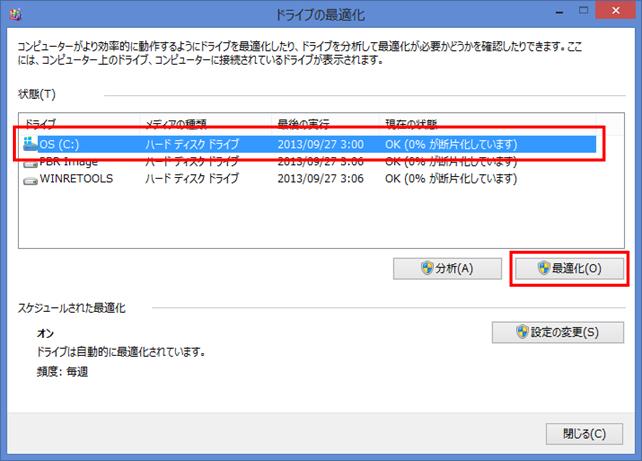
Task: Click the shield icon on 分析(A) button
Action: tap(427, 269)
